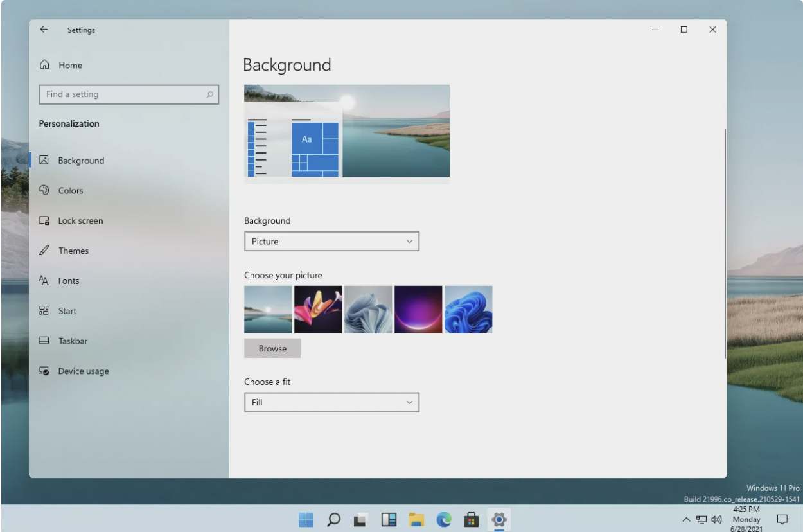Click the Lock screen icon
This screenshot has height=532, width=803.
click(x=44, y=220)
